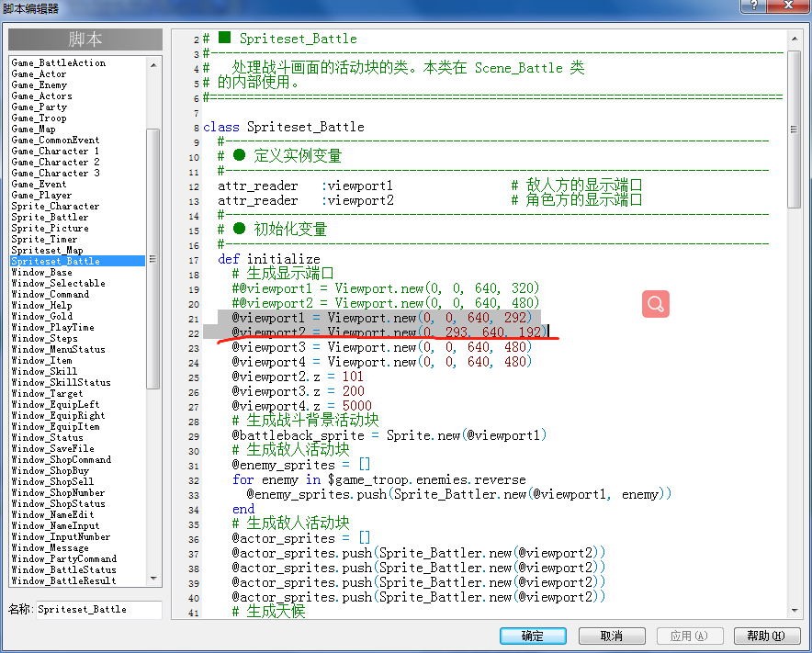The image size is (812, 653).
Task: Open the Window_MenuStatus script
Action: pyautogui.click(x=59, y=350)
